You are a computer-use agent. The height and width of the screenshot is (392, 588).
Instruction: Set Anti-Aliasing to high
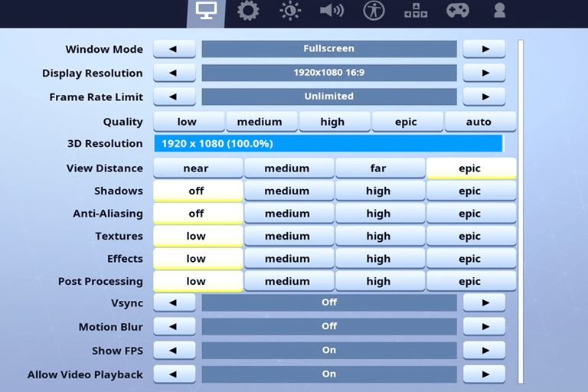coord(381,214)
